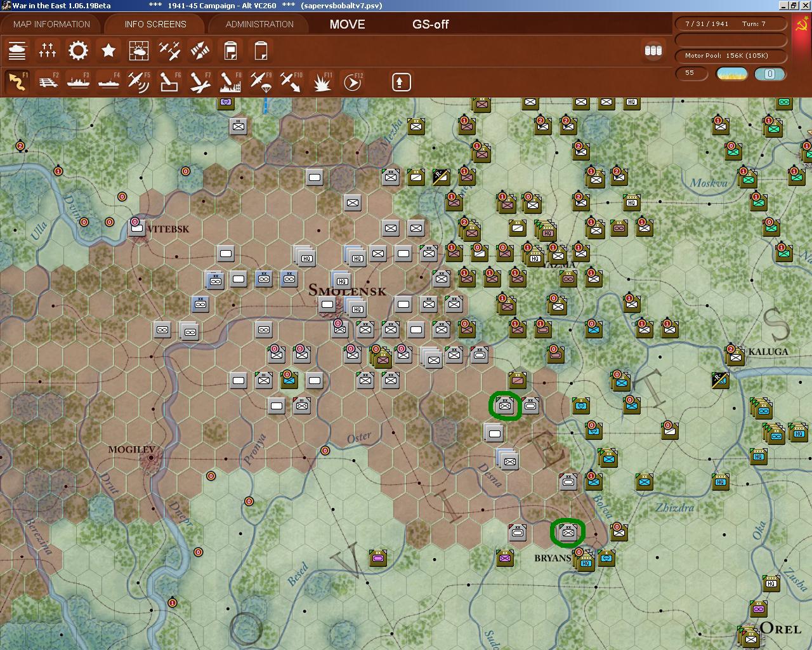
Task: Maximize the War in the East window
Action: pyautogui.click(x=794, y=5)
